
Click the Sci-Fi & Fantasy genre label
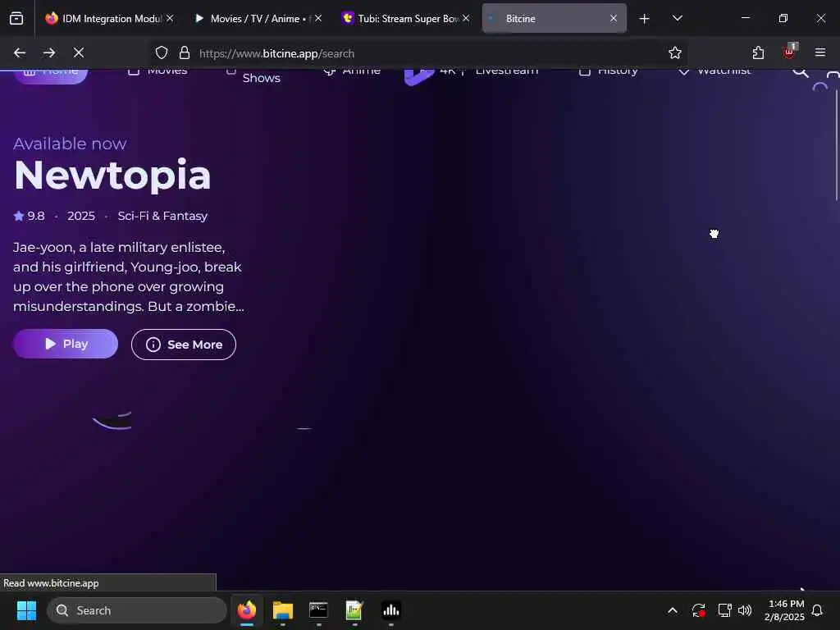[x=162, y=216]
